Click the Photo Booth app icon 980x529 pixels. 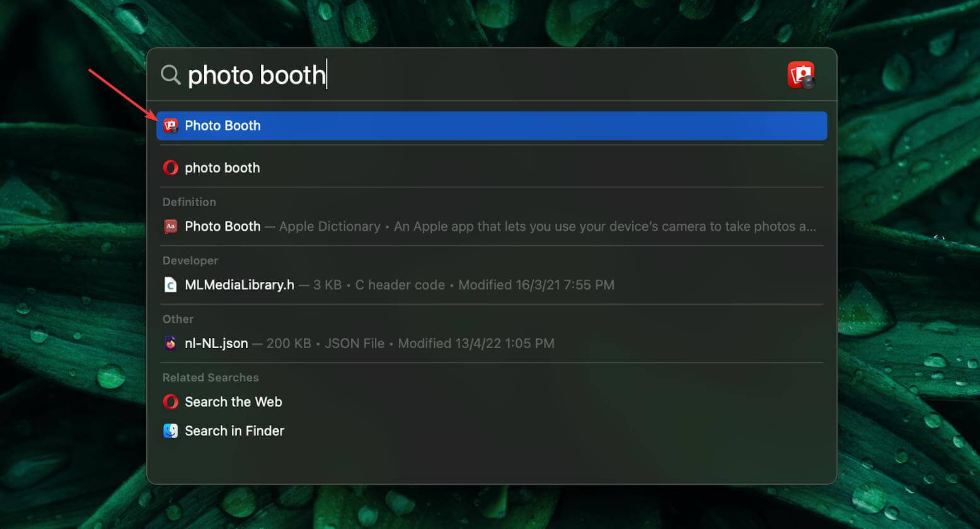click(170, 125)
